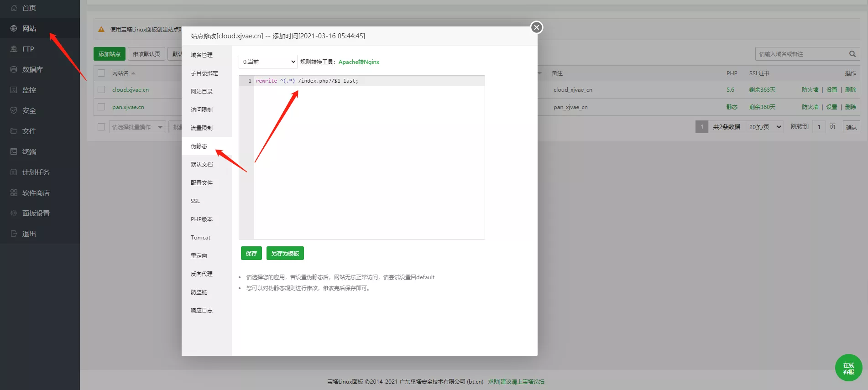Click the PHP 5.6 version link

coord(730,89)
